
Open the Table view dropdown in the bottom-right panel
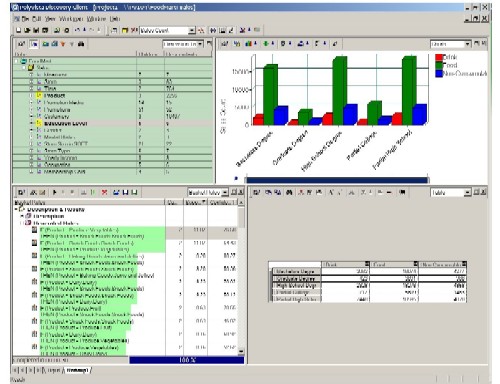(450, 192)
